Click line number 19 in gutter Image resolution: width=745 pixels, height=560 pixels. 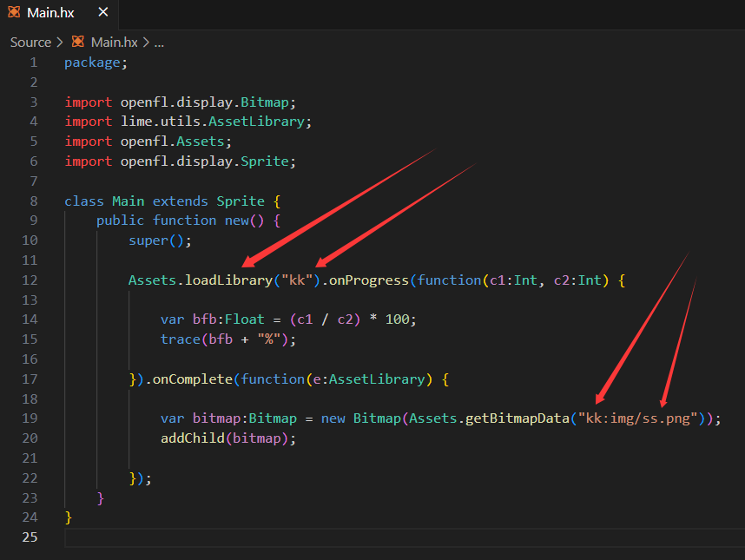pyautogui.click(x=30, y=418)
